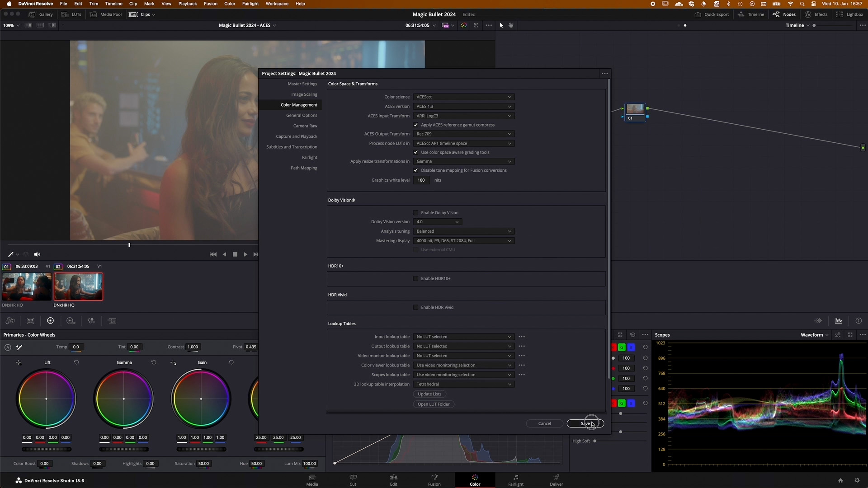Click Save in Project Settings
This screenshot has height=488, width=868.
point(585,424)
